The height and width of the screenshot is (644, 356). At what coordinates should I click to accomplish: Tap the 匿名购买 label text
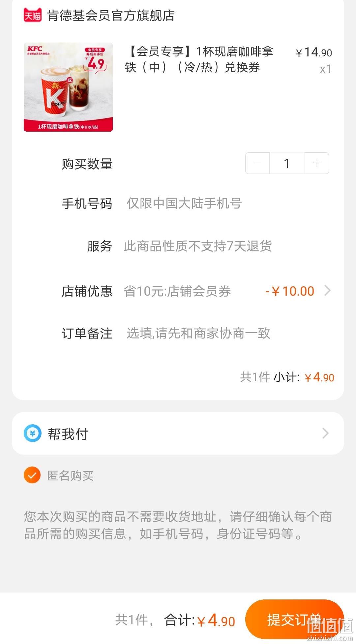pos(70,475)
